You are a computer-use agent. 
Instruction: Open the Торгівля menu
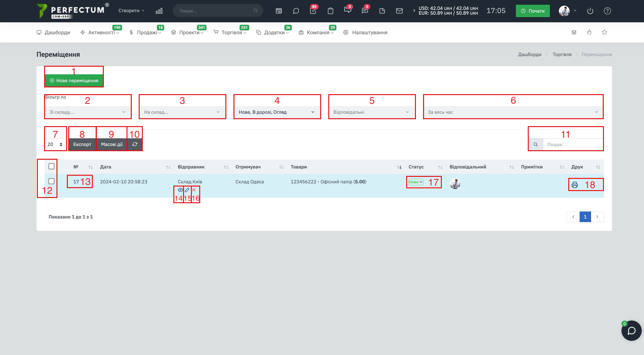coord(230,32)
